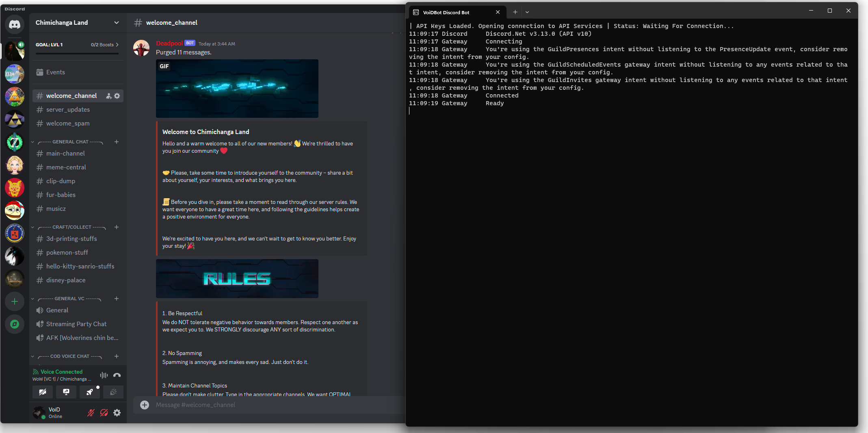Screen dimensions: 868x433
Task: Open the Events list
Action: [x=78, y=72]
